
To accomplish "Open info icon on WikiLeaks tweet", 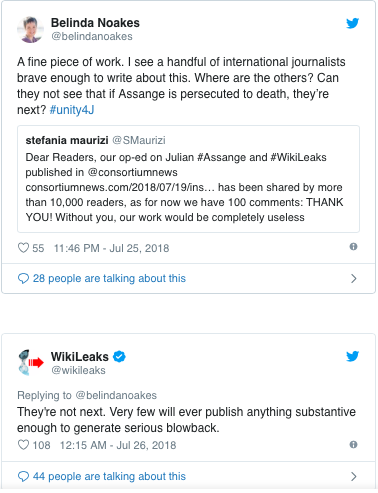I will click(353, 444).
